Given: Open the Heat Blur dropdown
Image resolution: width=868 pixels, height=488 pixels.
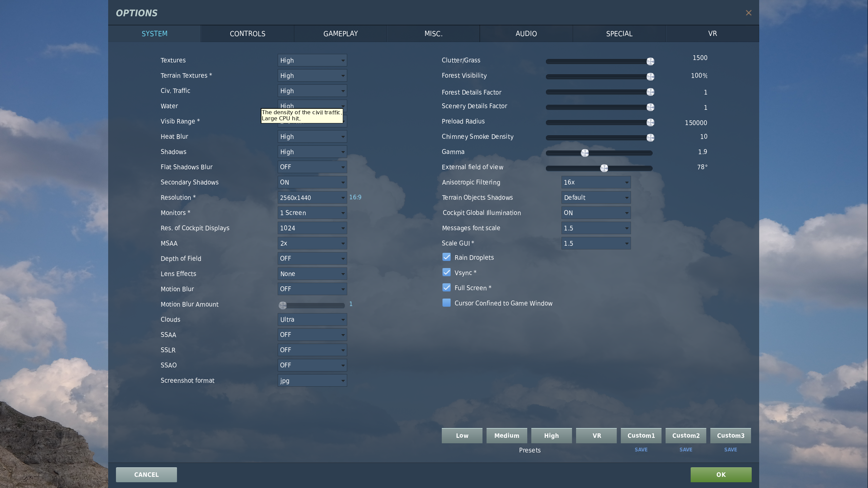Looking at the screenshot, I should click(x=312, y=137).
